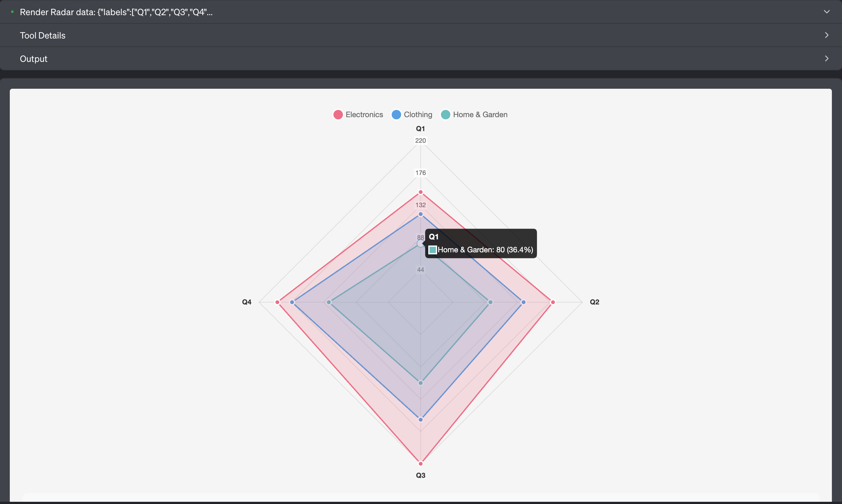Click the Home & Garden point on Q4 axis
The image size is (842, 504).
tap(329, 302)
